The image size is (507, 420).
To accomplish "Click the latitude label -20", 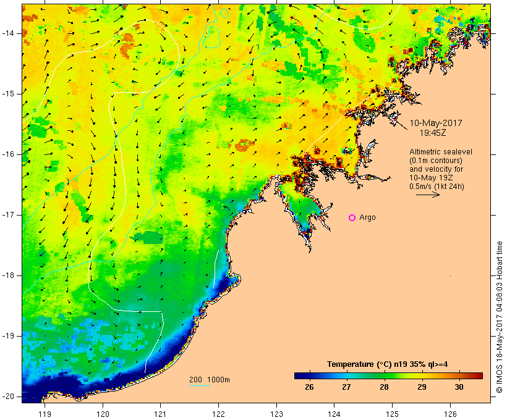I will [8, 397].
